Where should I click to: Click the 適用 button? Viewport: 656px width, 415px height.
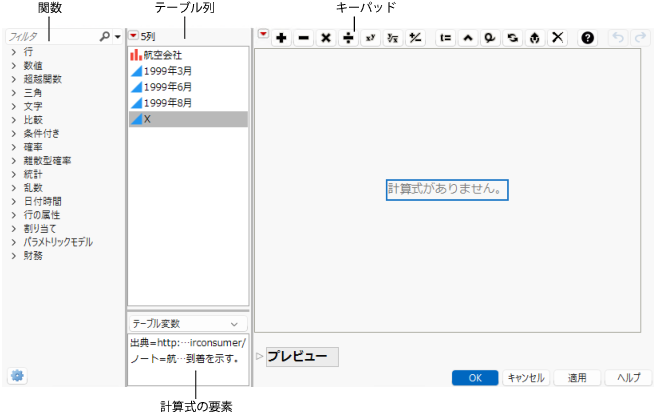tap(577, 378)
